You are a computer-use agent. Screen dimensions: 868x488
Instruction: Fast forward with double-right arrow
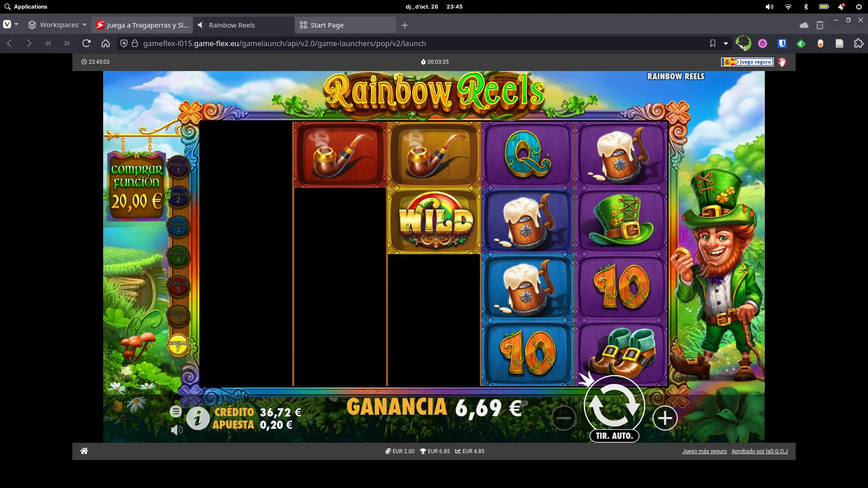[x=67, y=43]
